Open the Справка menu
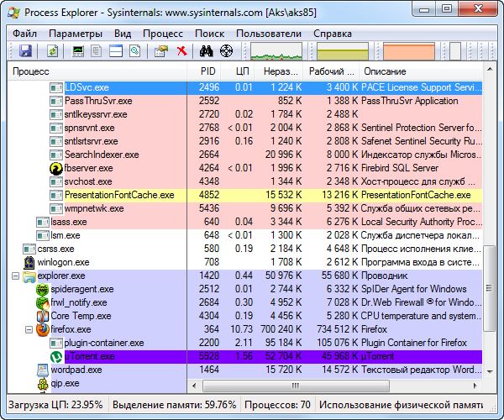The height and width of the screenshot is (420, 504). click(333, 34)
